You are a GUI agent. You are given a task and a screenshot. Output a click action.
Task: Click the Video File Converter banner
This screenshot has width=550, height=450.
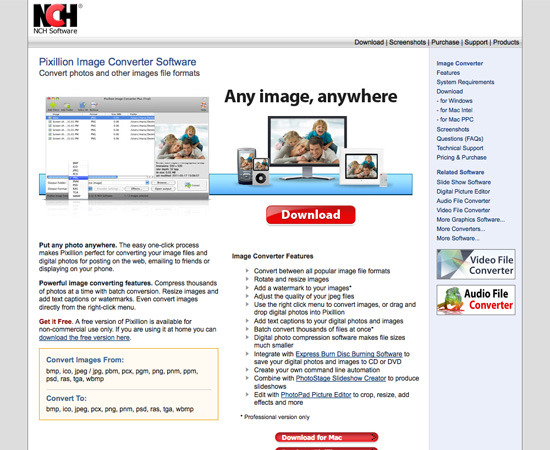(x=476, y=264)
